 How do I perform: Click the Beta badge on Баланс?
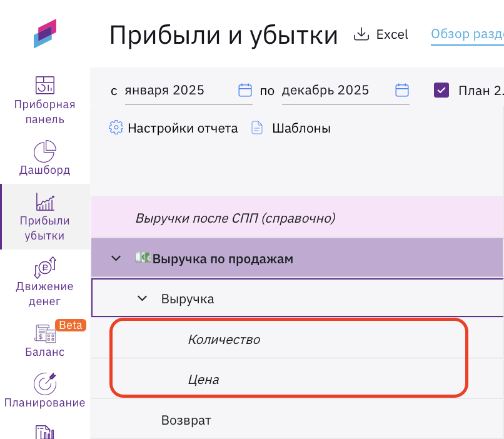click(71, 325)
